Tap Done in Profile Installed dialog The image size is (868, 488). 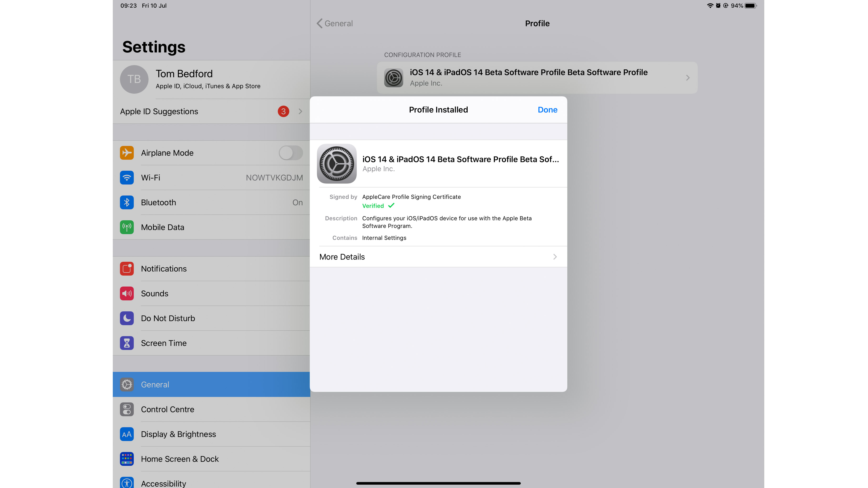pyautogui.click(x=548, y=110)
